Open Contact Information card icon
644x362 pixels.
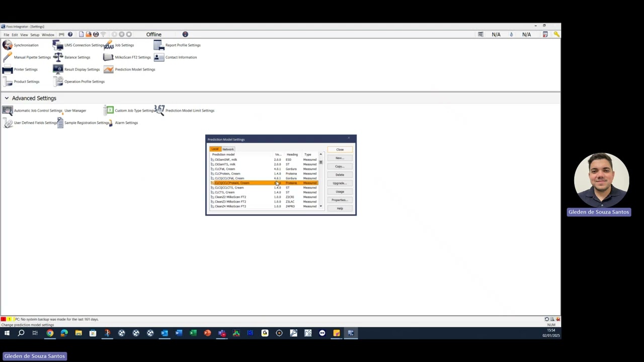159,57
